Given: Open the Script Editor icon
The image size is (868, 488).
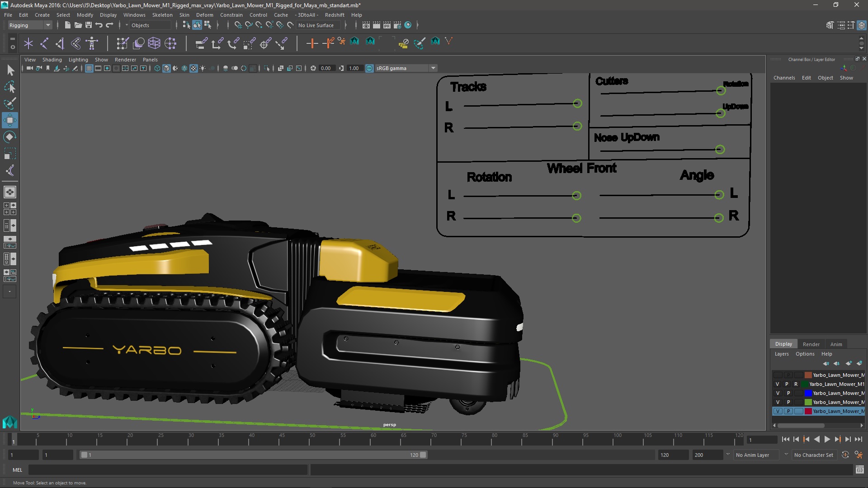Looking at the screenshot, I should (859, 470).
